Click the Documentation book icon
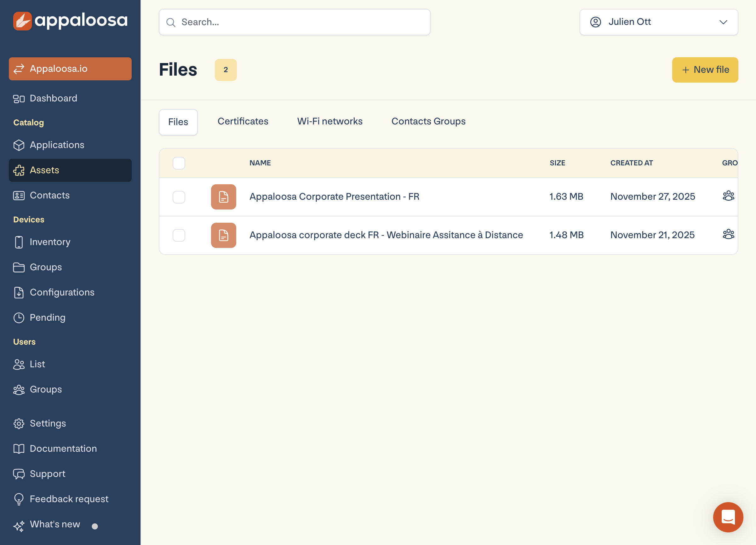 pos(19,449)
